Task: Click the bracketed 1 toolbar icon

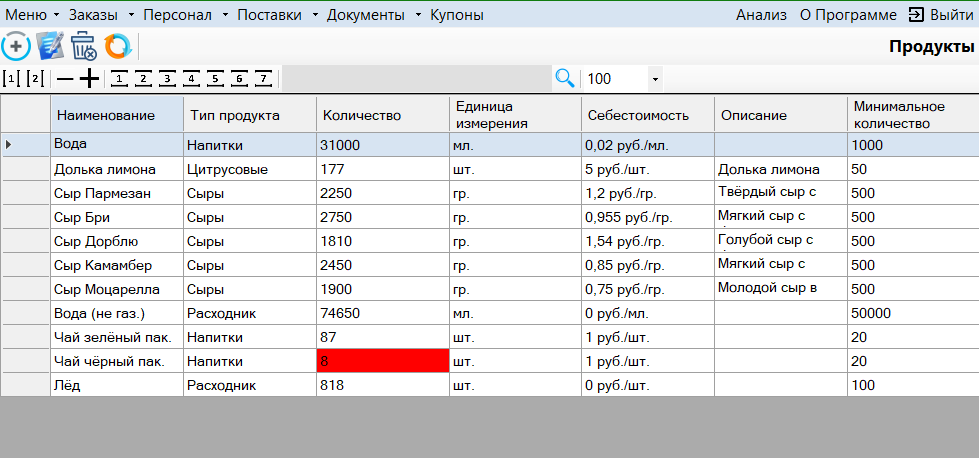Action: (x=11, y=78)
